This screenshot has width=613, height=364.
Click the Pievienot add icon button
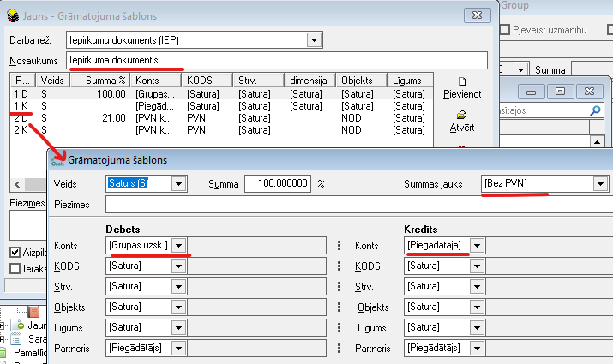pos(462,81)
